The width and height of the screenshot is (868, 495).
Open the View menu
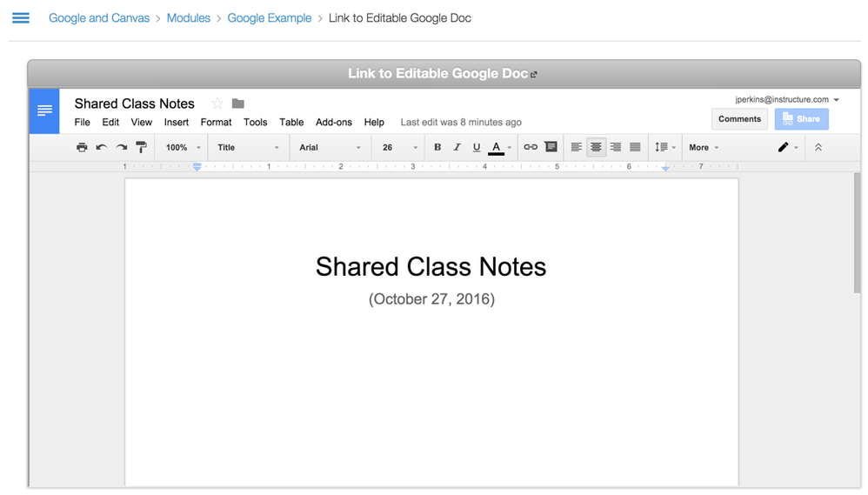tap(141, 123)
